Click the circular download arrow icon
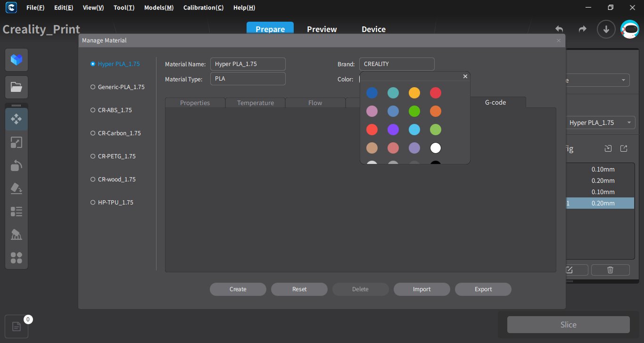Screen dimensions: 644x343 point(606,29)
